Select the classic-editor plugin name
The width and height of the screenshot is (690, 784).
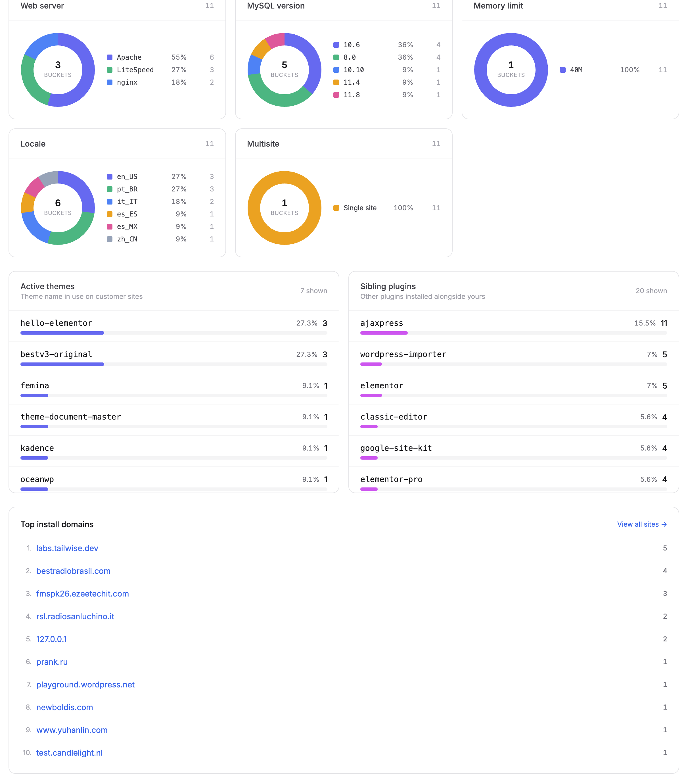(394, 417)
